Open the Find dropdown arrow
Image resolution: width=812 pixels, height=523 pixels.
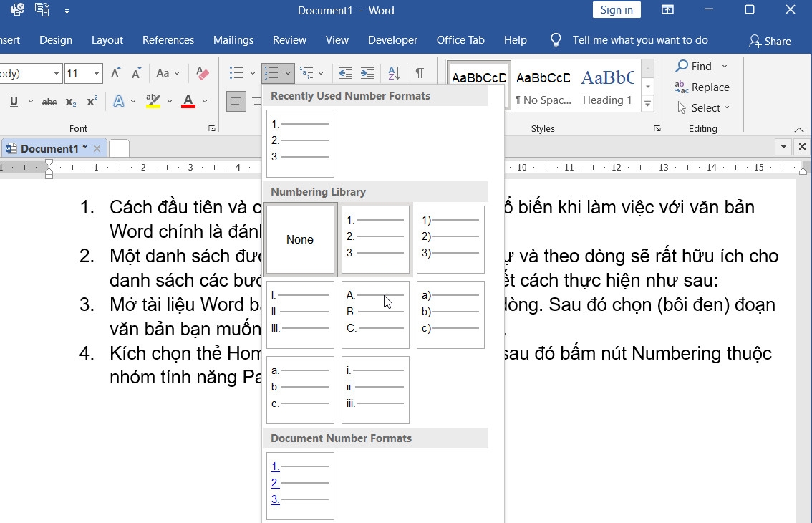[x=725, y=66]
